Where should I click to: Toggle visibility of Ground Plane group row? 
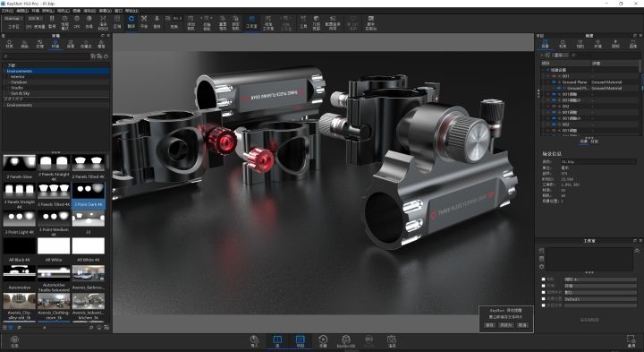(x=554, y=82)
